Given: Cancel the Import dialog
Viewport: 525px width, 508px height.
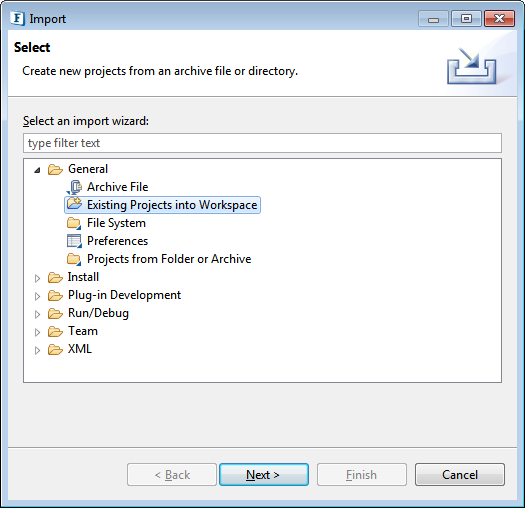Looking at the screenshot, I should [460, 475].
